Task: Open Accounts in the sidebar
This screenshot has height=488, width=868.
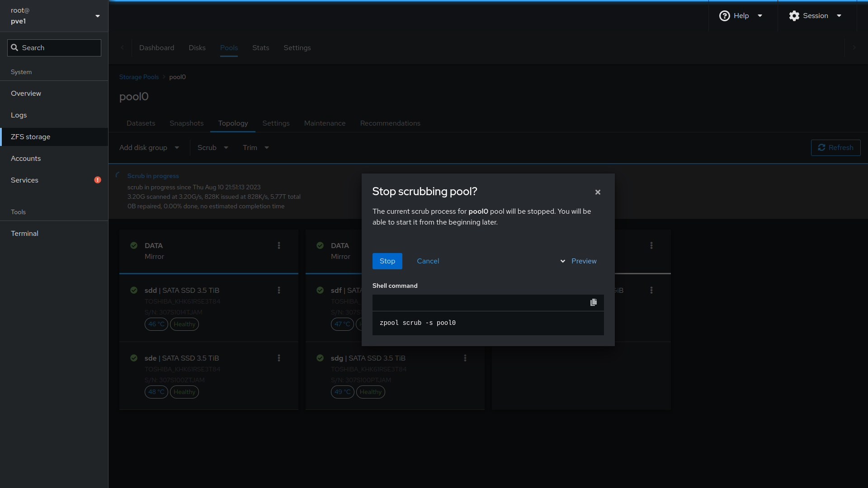Action: (x=54, y=159)
